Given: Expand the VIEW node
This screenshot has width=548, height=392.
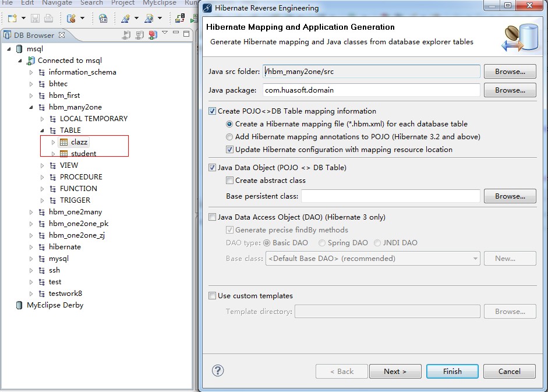Looking at the screenshot, I should pyautogui.click(x=43, y=165).
